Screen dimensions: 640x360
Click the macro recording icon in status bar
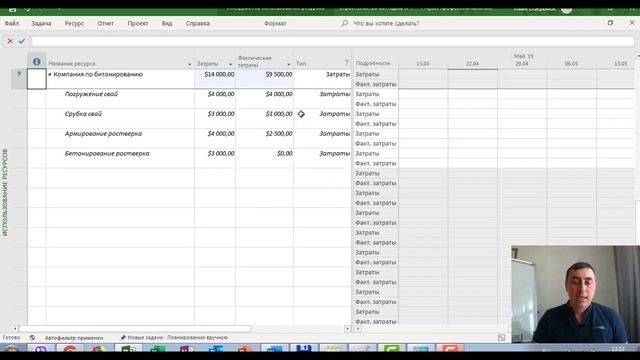pos(32,338)
